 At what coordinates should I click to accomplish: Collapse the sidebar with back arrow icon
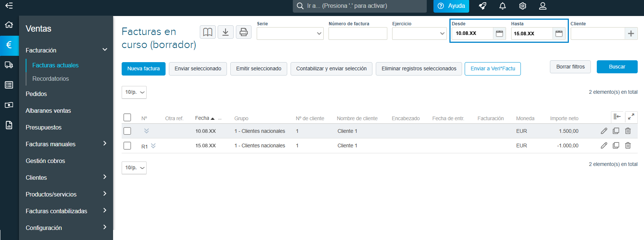(9, 6)
